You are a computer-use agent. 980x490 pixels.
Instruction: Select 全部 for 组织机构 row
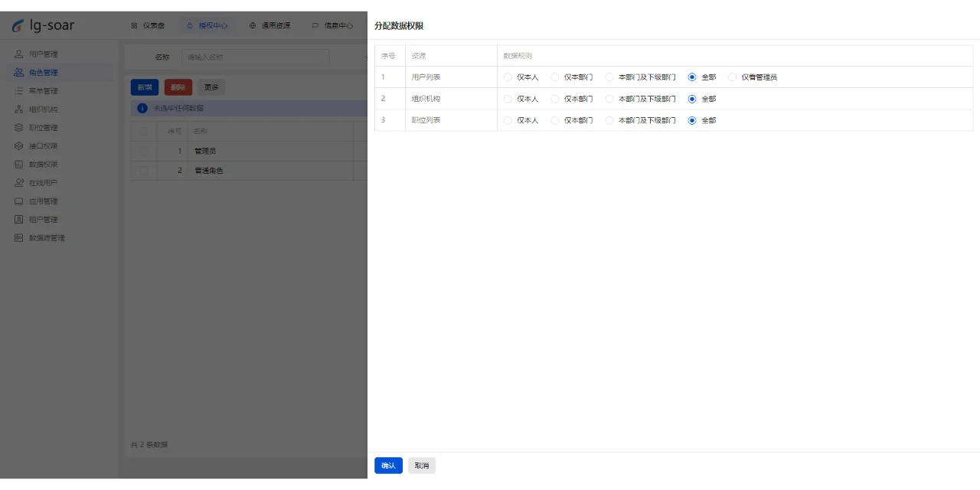point(692,99)
